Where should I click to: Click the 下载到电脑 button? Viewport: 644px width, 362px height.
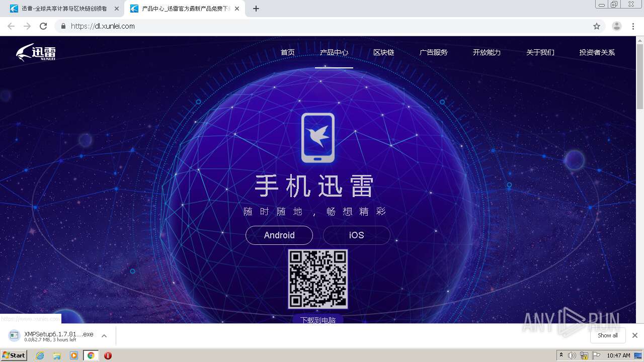[x=318, y=319]
